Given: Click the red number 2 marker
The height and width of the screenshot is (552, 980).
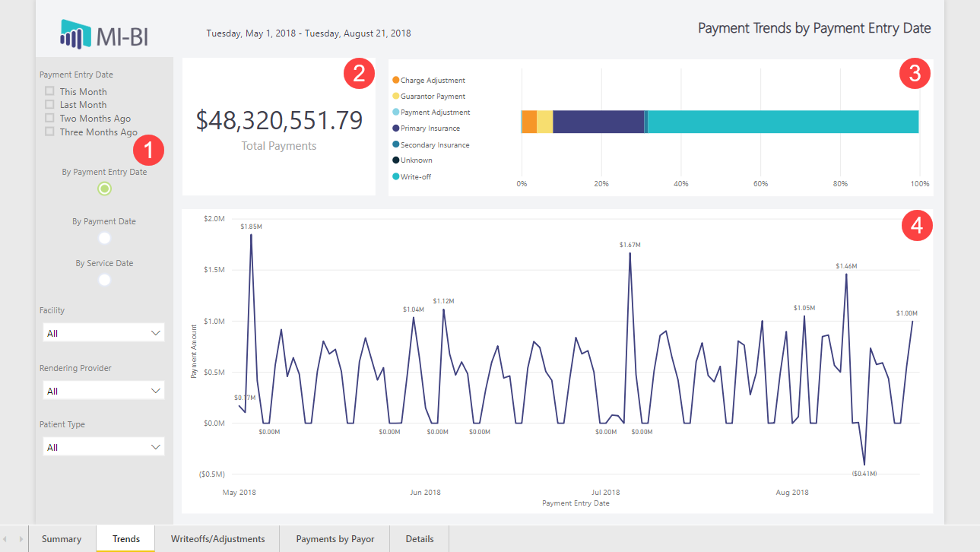Looking at the screenshot, I should click(x=359, y=73).
